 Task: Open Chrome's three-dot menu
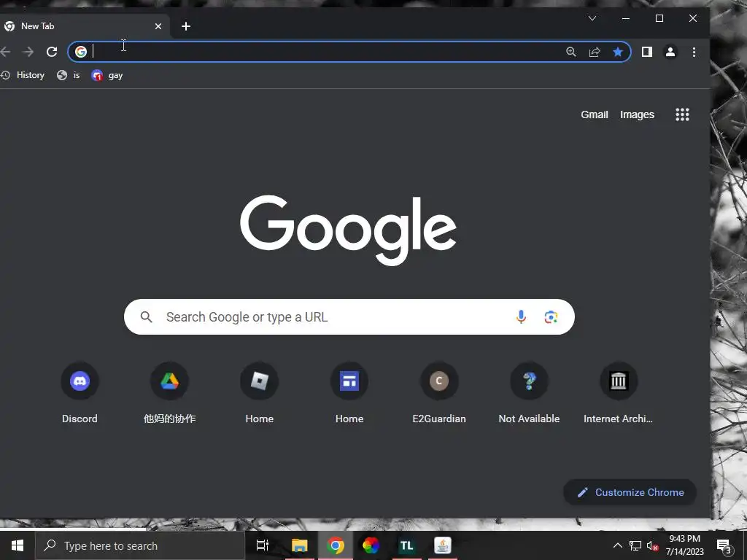pos(694,52)
